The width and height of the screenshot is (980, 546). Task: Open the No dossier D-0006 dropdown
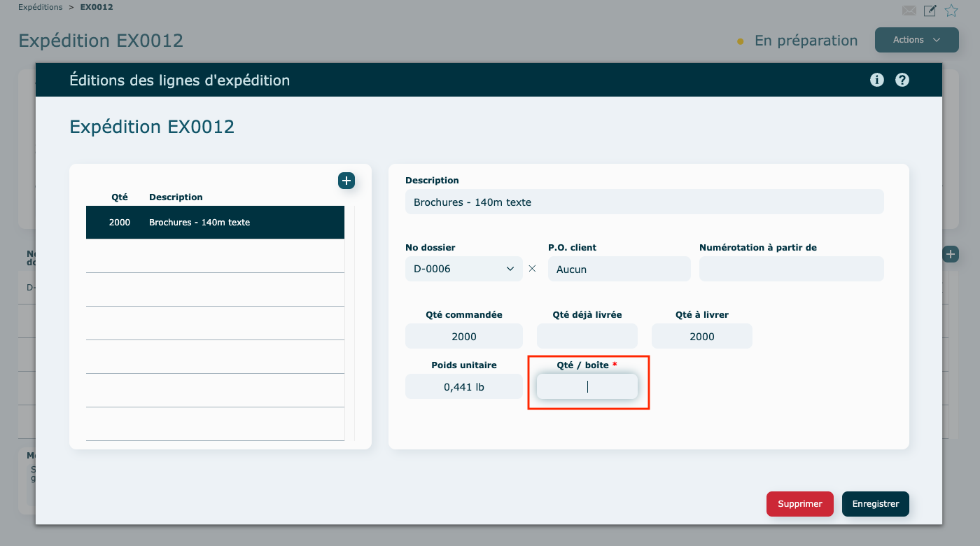[x=463, y=269]
